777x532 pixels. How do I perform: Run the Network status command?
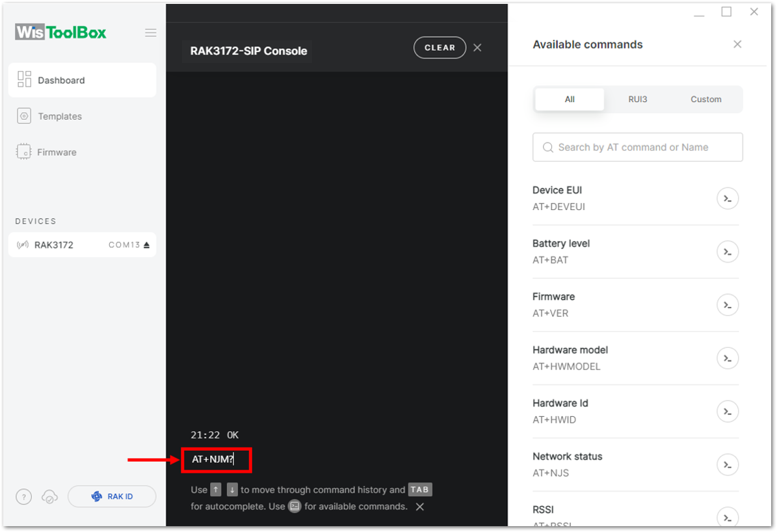point(728,464)
